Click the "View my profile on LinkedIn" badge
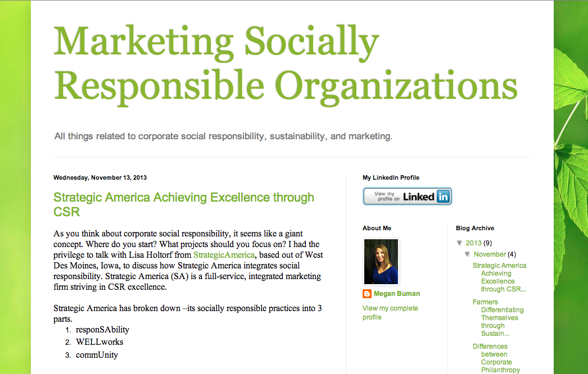The height and width of the screenshot is (374, 588). tap(407, 197)
